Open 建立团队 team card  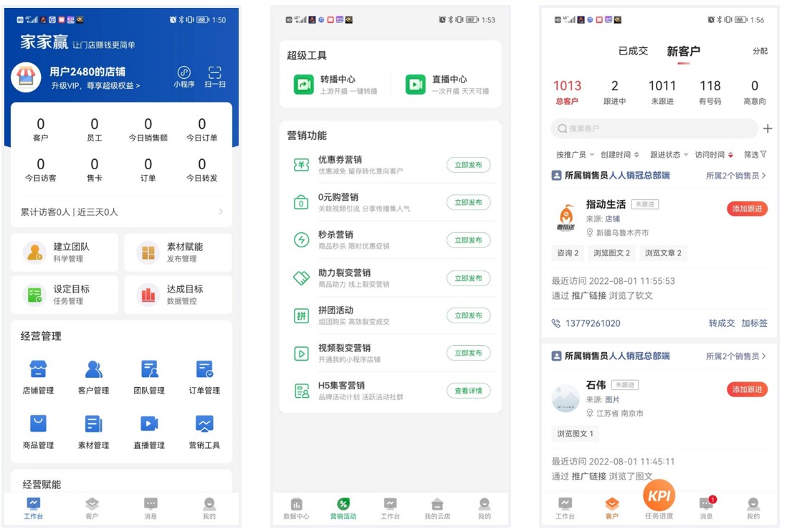click(65, 252)
